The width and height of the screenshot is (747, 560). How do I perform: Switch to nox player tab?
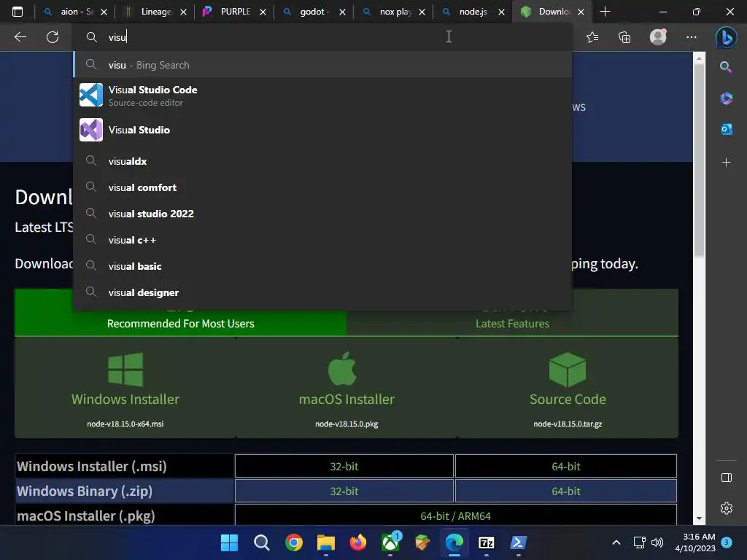point(393,12)
